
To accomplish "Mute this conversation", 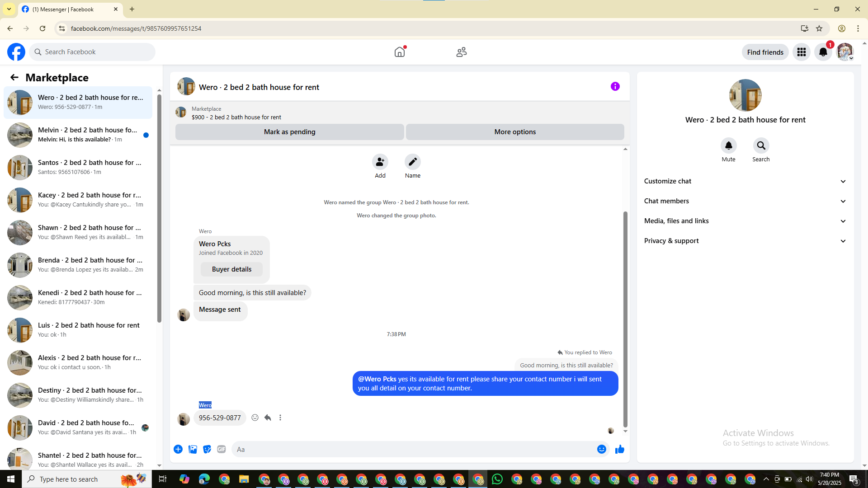I will pos(728,145).
